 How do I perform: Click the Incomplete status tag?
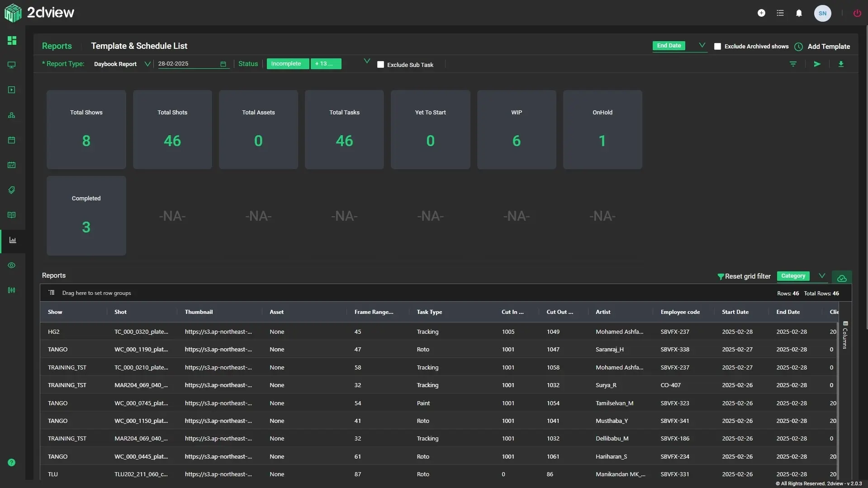(288, 64)
